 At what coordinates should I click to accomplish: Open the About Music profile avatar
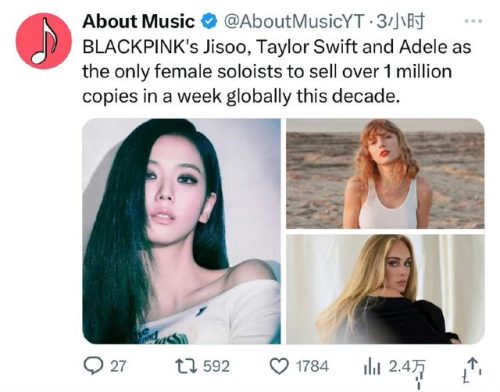pos(44,41)
